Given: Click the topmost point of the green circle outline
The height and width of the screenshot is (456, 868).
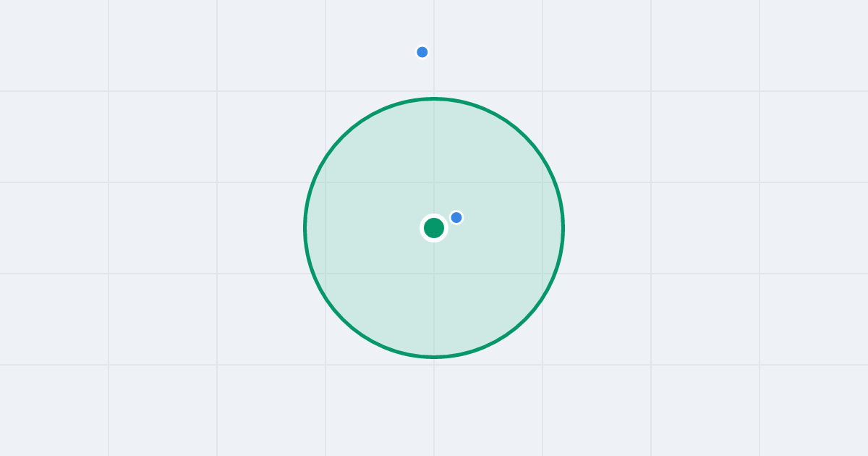Looking at the screenshot, I should [434, 98].
